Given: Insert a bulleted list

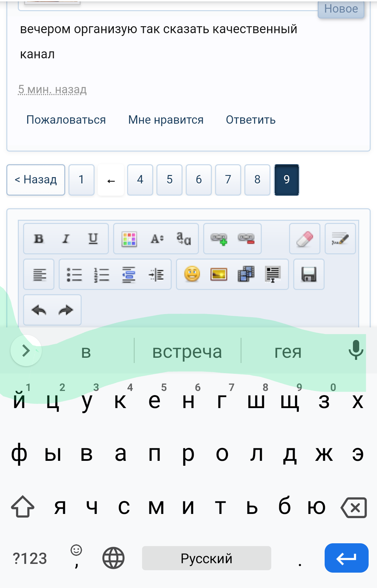Looking at the screenshot, I should tap(74, 275).
